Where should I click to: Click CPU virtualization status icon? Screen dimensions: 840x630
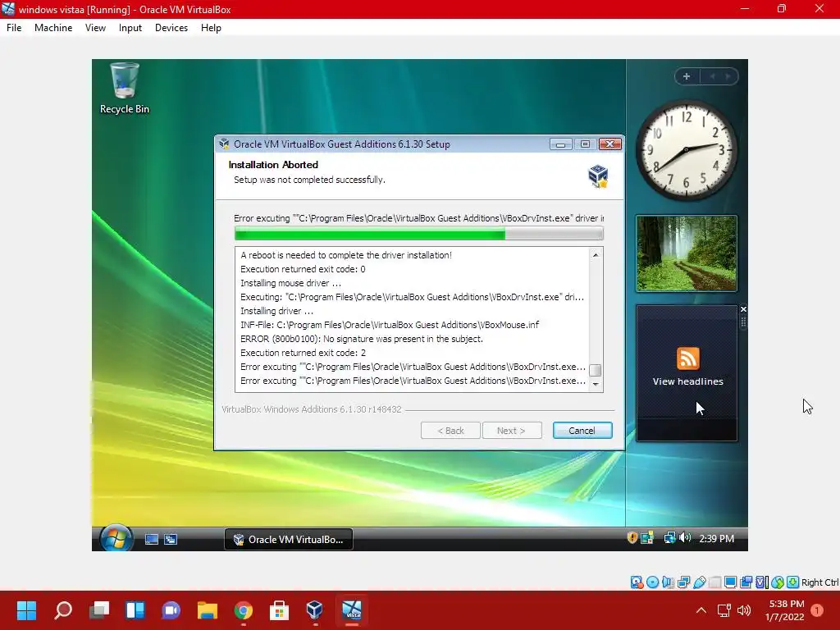click(762, 582)
